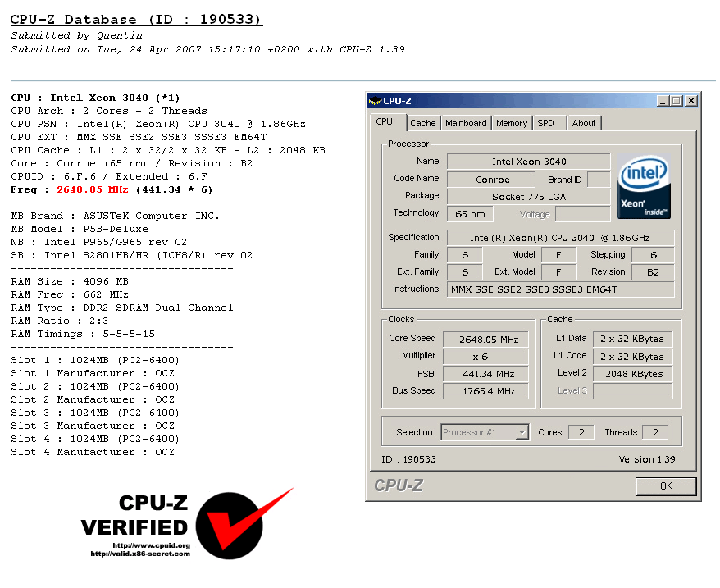The width and height of the screenshot is (720, 588).
Task: Maximize the CPU-Z window
Action: (x=676, y=101)
